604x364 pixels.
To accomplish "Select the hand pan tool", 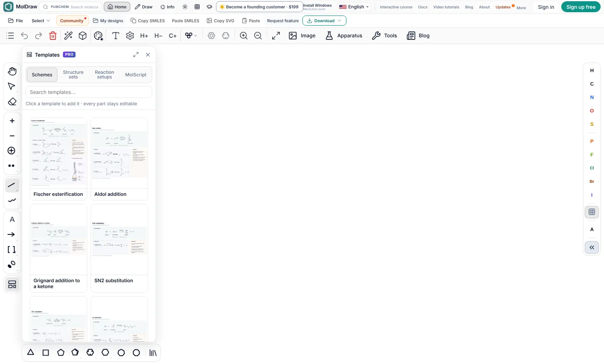I will click(12, 71).
